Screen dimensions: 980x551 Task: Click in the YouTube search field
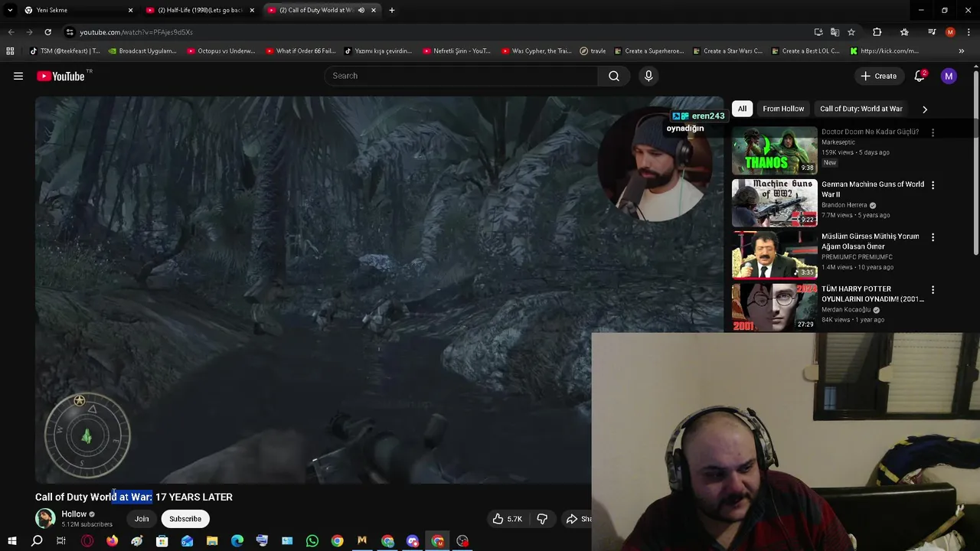click(x=462, y=76)
